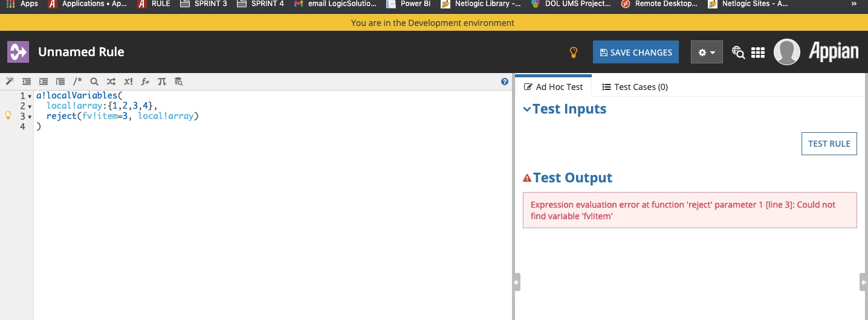Screen dimensions: 868x320
Task: Click the fx function icon
Action: point(145,82)
